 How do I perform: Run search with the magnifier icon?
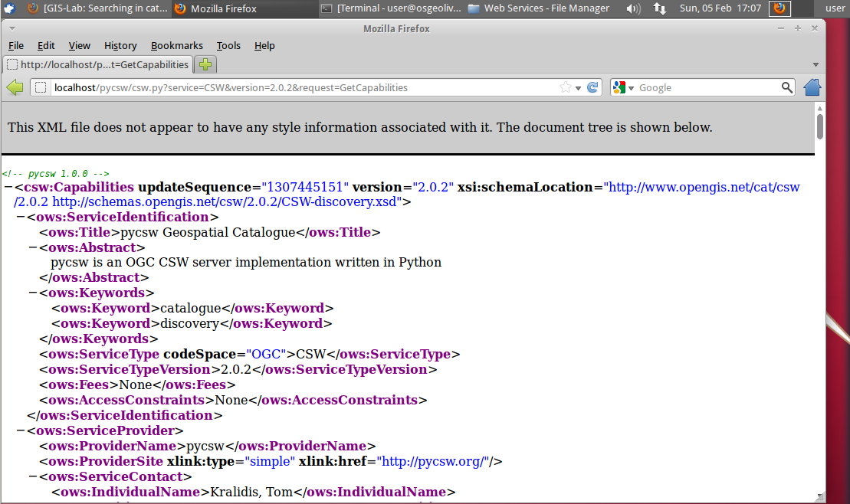pos(786,87)
